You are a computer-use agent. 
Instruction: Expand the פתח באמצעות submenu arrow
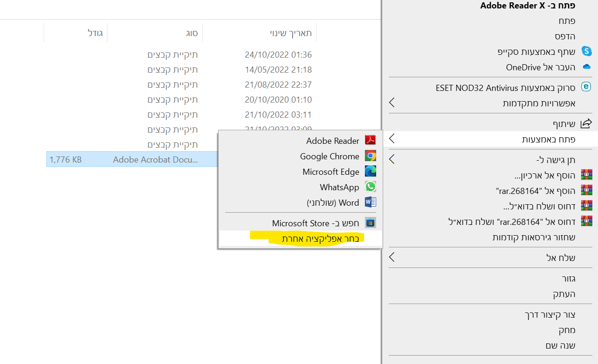click(392, 139)
